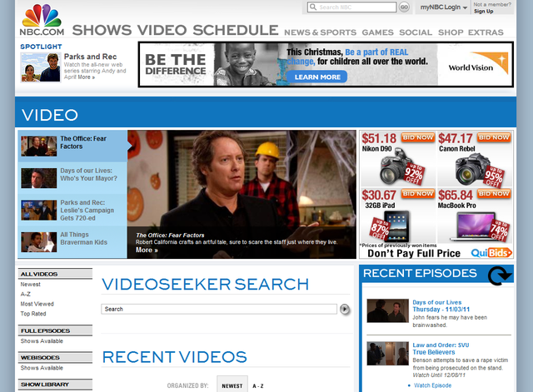The width and height of the screenshot is (533, 392).
Task: Sort recent videos by A - Z
Action: point(258,386)
